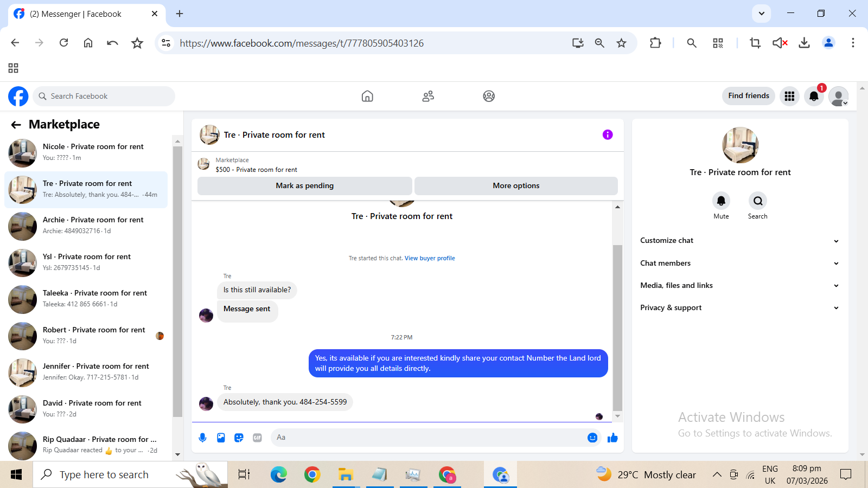Open File Explorer from the taskbar
Image resolution: width=868 pixels, height=488 pixels.
(346, 475)
